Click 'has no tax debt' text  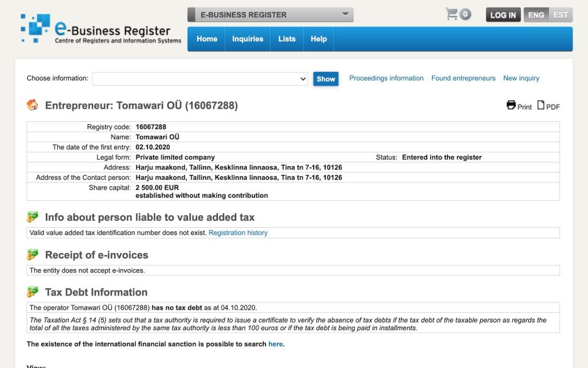[x=177, y=308]
